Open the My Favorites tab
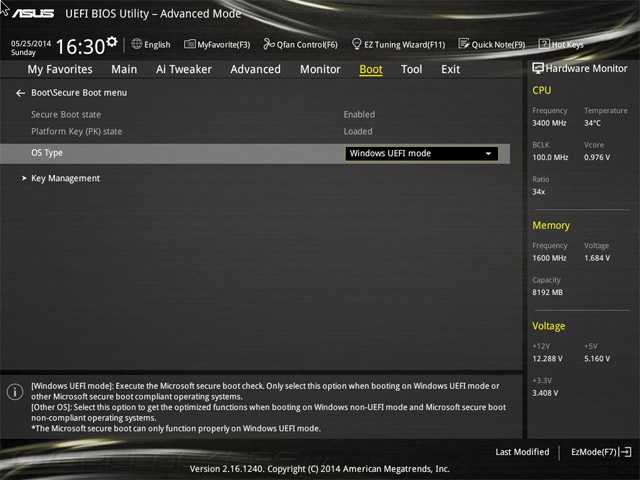This screenshot has height=480, width=640. point(60,69)
